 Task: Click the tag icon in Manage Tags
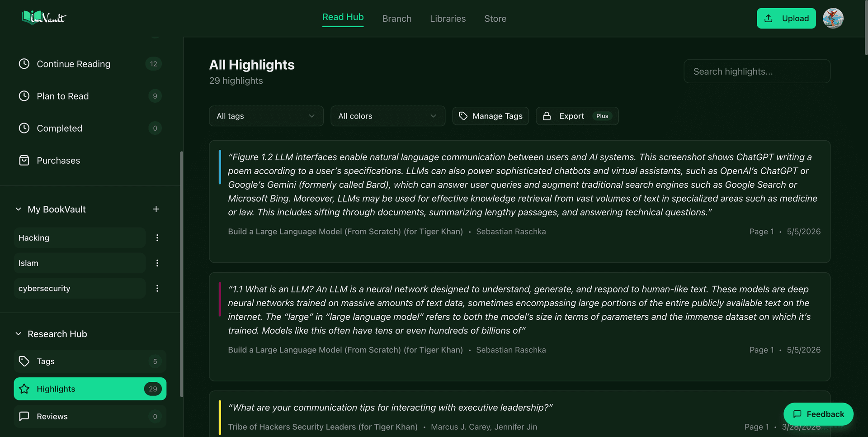point(463,116)
